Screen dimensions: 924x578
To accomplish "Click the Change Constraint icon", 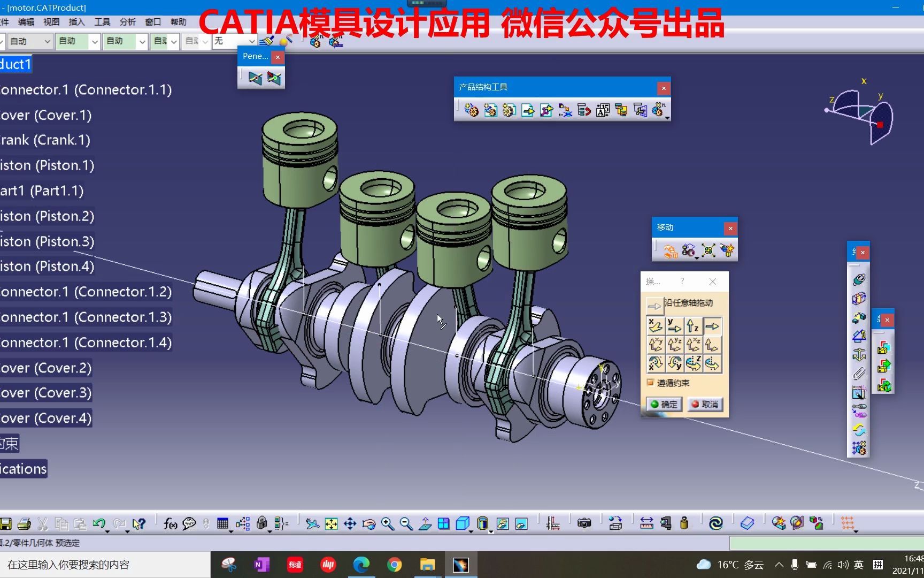I will point(859,430).
